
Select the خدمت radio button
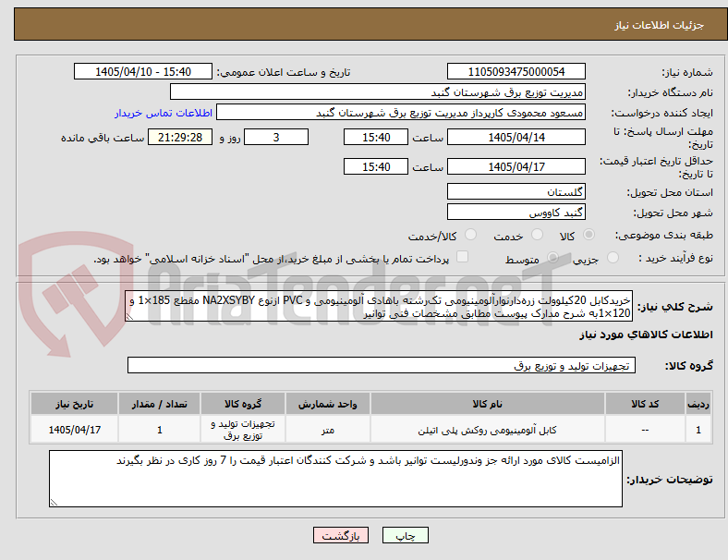537,235
